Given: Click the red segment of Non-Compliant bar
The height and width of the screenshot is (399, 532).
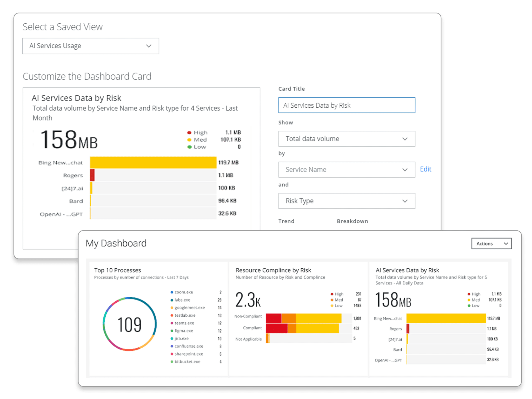Looking at the screenshot, I should tap(273, 318).
